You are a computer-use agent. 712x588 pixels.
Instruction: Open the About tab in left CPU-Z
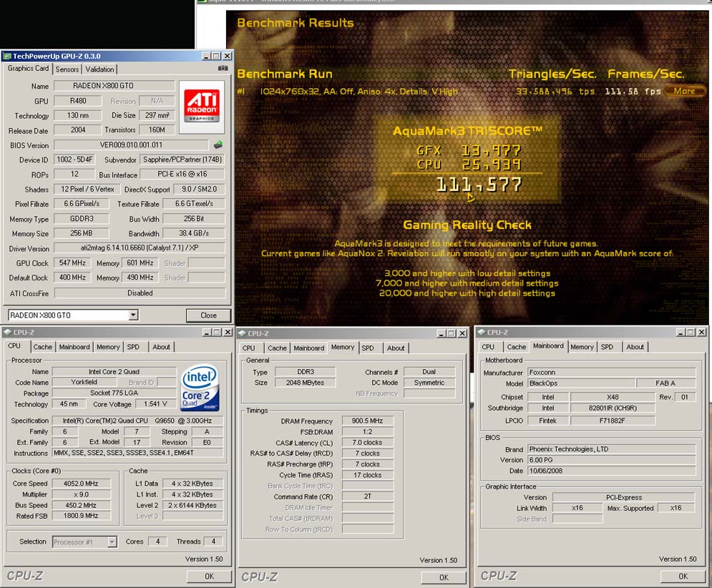point(161,347)
